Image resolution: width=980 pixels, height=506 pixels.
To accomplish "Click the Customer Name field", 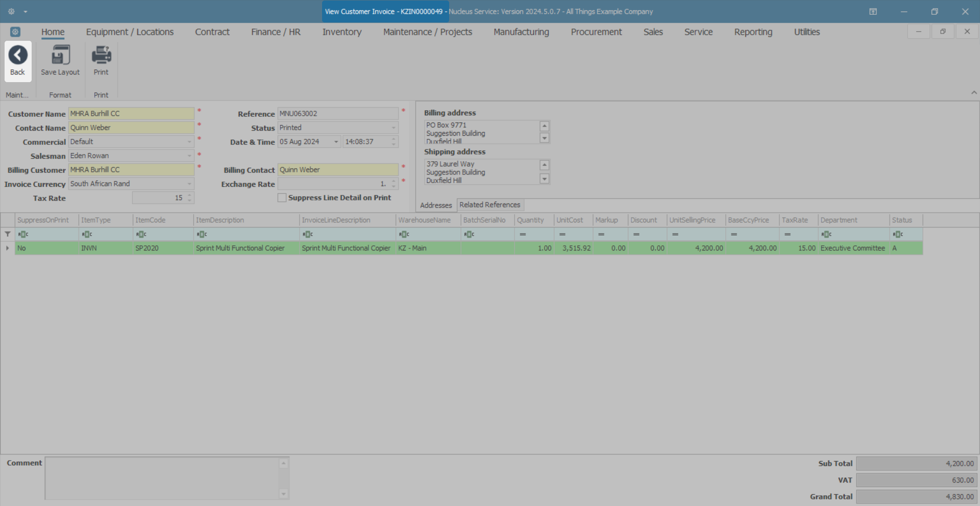I will [x=131, y=114].
